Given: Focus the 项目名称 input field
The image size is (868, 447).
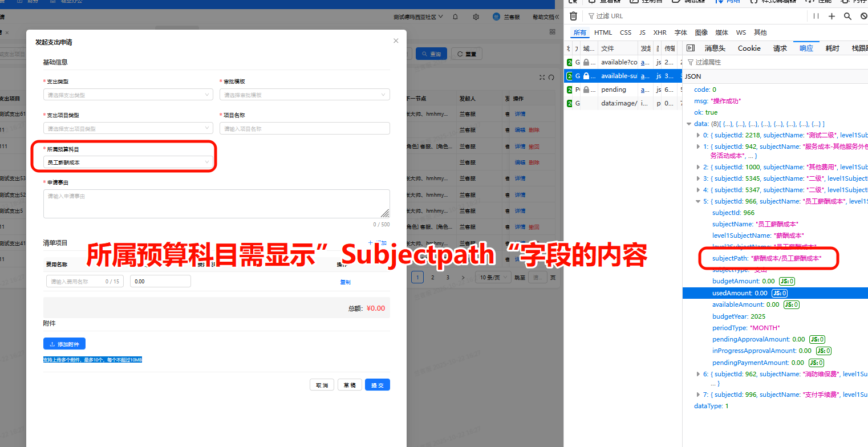Looking at the screenshot, I should click(305, 128).
